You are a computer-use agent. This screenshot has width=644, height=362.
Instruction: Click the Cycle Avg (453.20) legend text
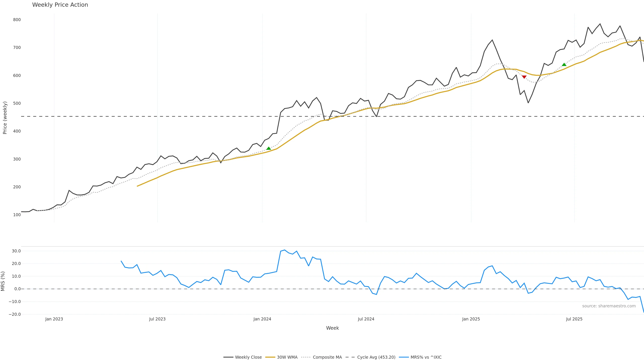coord(376,357)
